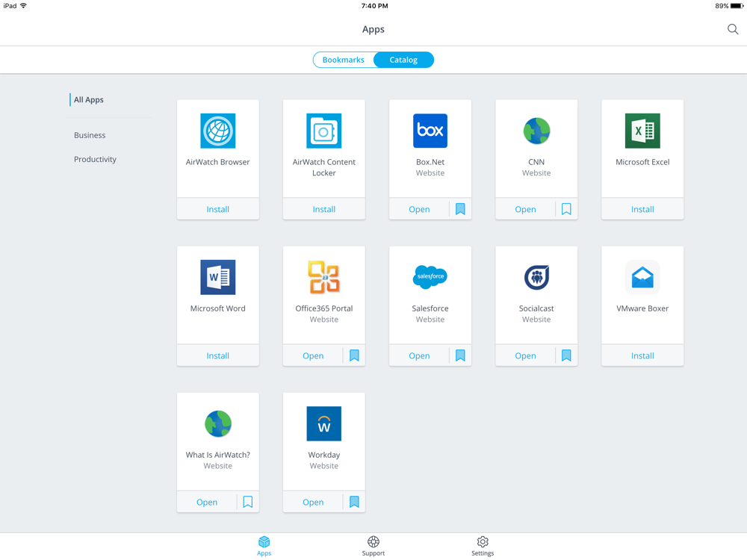
Task: Tap the Office365 Portal name label
Action: tap(324, 308)
